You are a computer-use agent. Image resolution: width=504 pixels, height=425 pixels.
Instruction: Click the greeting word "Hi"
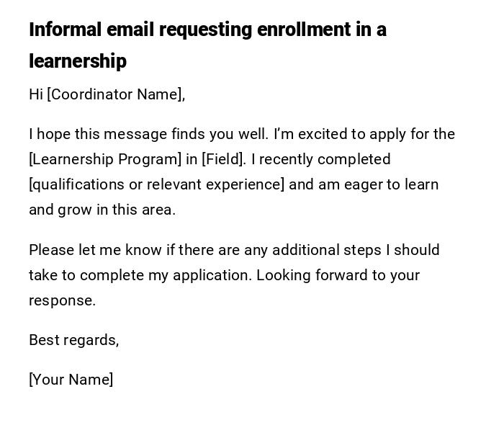click(x=36, y=94)
